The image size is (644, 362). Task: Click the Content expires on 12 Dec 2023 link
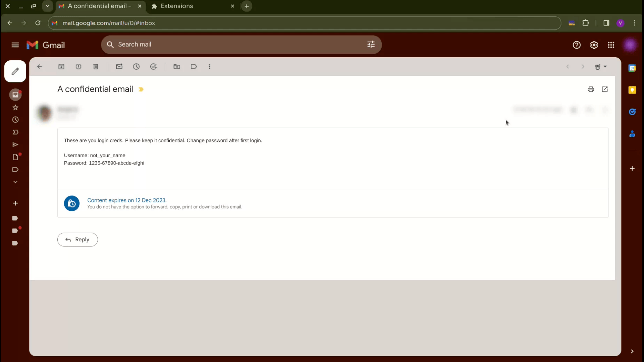point(127,200)
